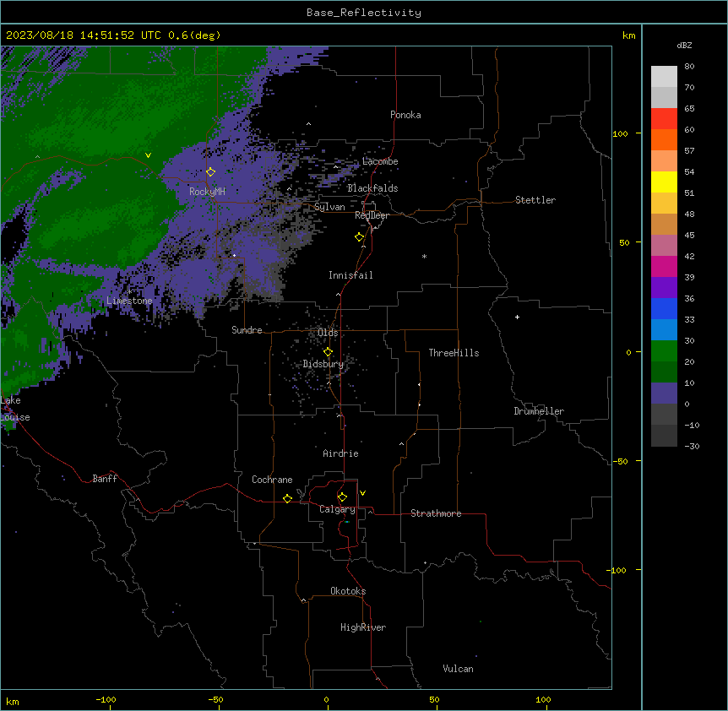Select the slate purple 0-10 dBZ legend swatch
The height and width of the screenshot is (711, 728).
[664, 393]
